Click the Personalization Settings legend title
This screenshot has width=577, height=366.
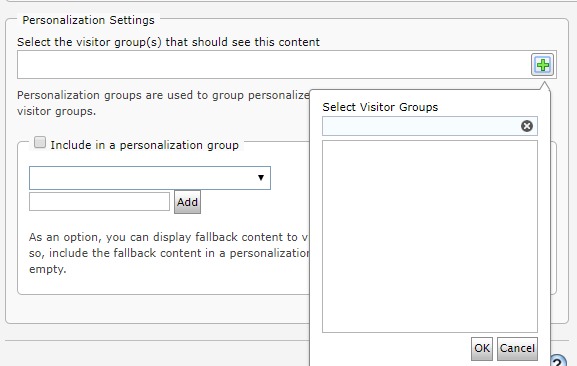click(x=88, y=20)
